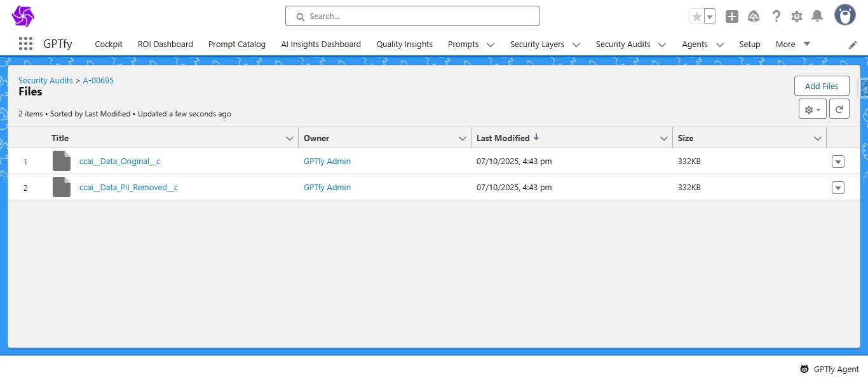Open Title column options chevron

[x=289, y=138]
